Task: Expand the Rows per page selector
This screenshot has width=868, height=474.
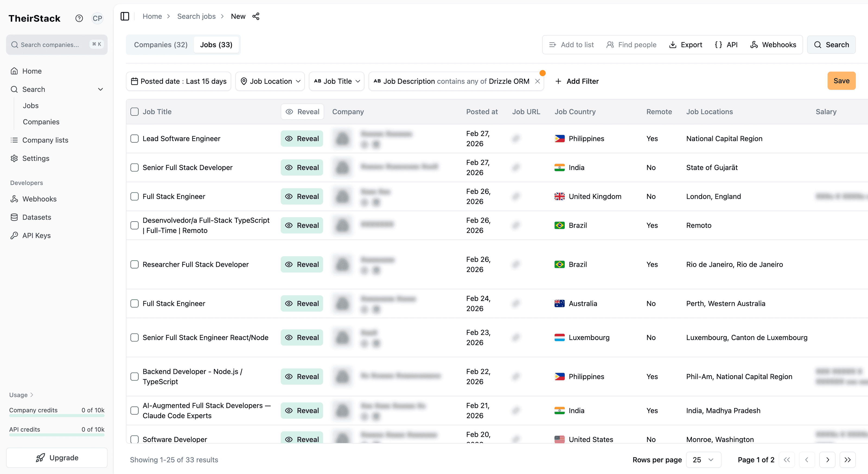Action: 703,460
